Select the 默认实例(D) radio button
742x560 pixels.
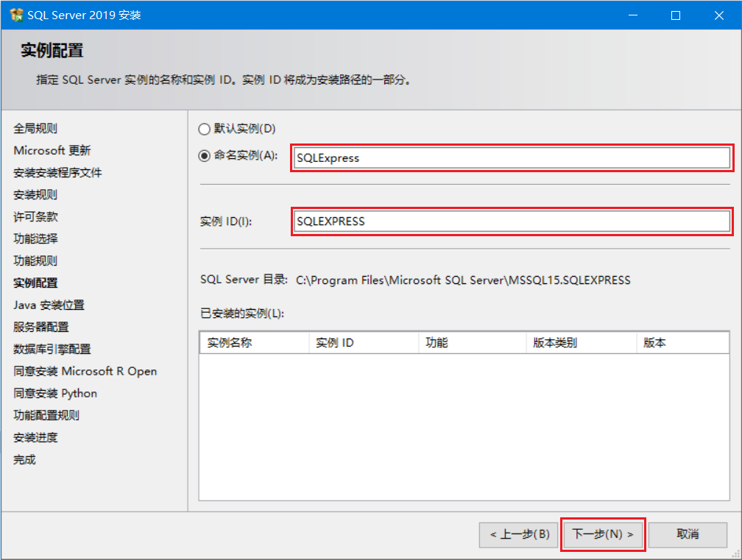pos(204,129)
